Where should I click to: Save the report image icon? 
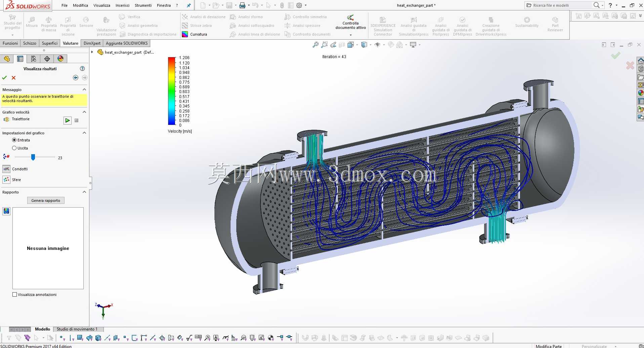coord(6,211)
